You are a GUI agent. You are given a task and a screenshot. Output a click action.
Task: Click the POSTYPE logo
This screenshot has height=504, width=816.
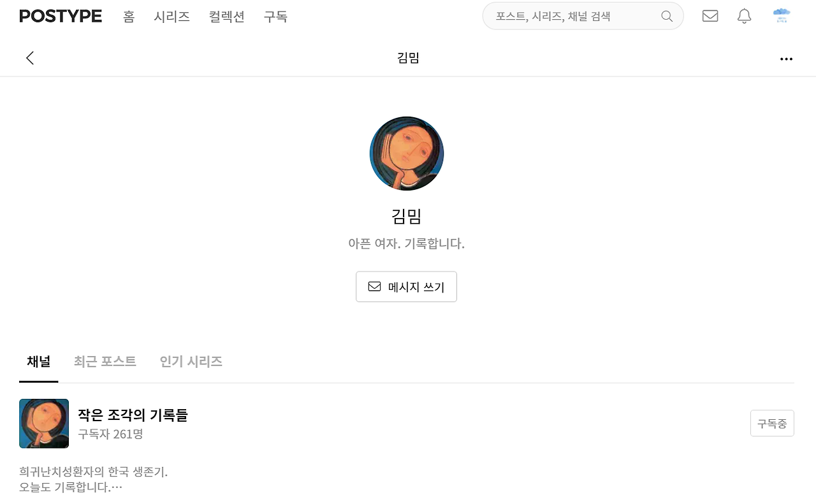pyautogui.click(x=60, y=15)
